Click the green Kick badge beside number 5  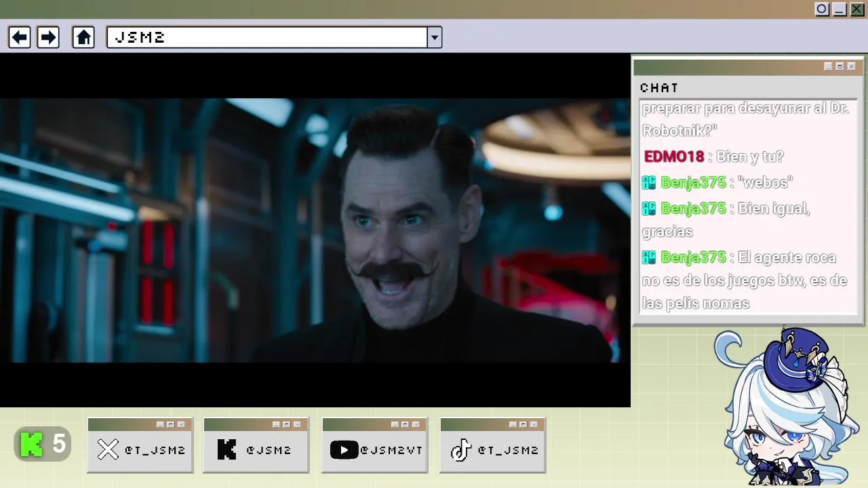click(31, 445)
